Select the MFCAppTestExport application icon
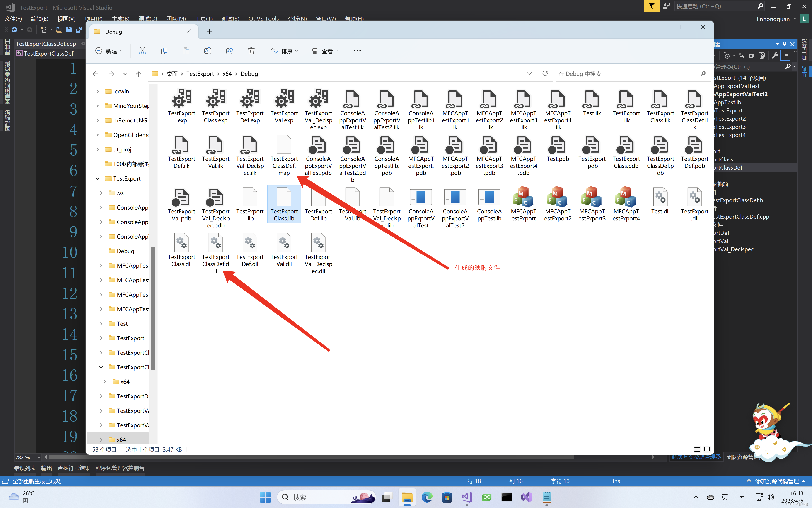Screen dimensions: 812x508 tap(523, 204)
